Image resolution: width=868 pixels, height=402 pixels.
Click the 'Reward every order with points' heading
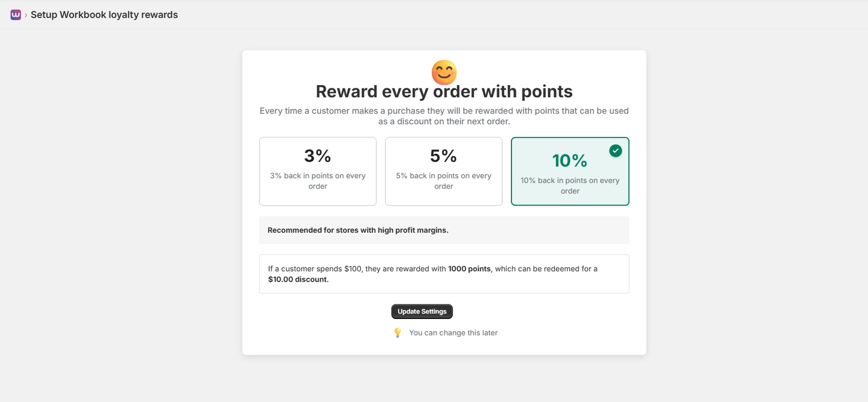pyautogui.click(x=444, y=91)
